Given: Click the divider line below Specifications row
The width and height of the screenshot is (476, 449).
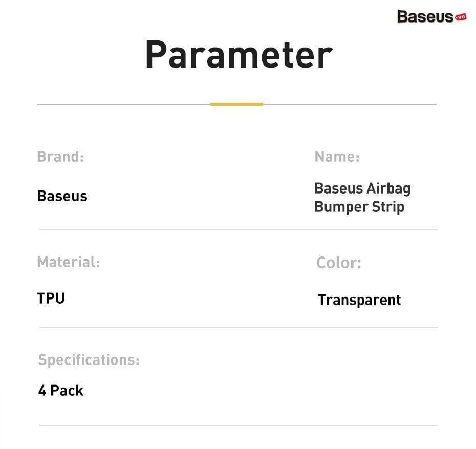Looking at the screenshot, I should click(239, 425).
